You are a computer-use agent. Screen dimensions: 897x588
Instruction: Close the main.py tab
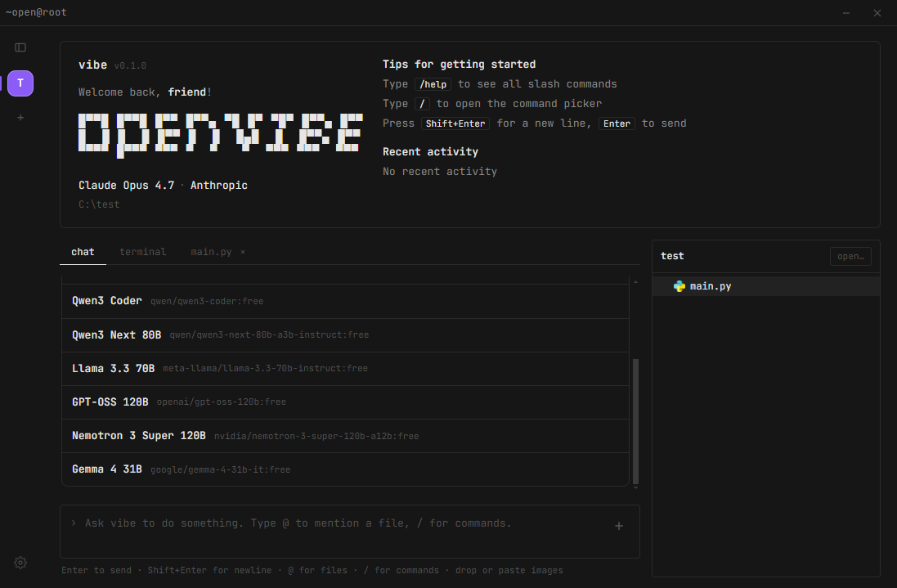click(x=243, y=252)
